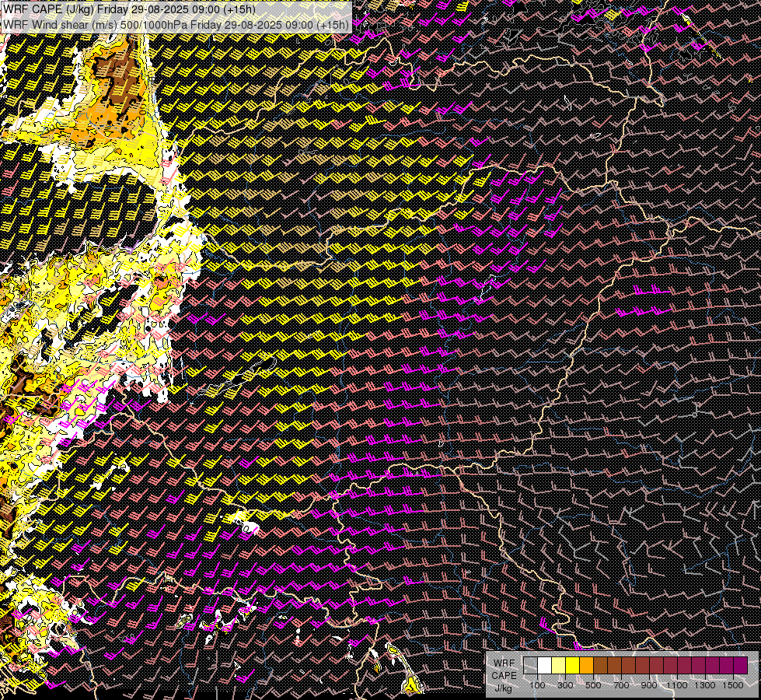Select the orange CAPE legend swatch
Screen dimensions: 761x700
tap(586, 666)
